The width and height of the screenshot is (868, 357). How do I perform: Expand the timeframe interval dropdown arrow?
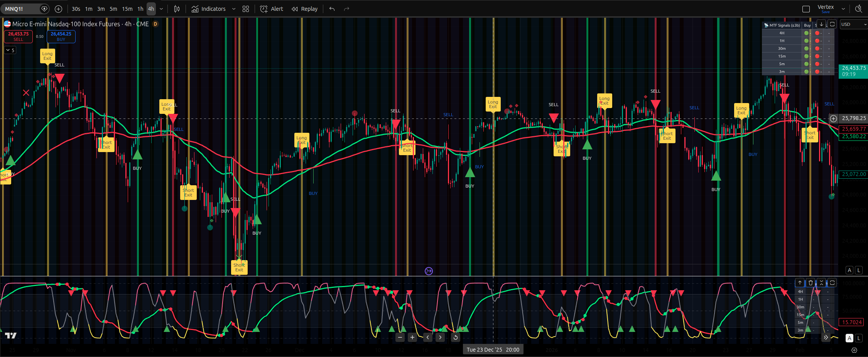[161, 9]
